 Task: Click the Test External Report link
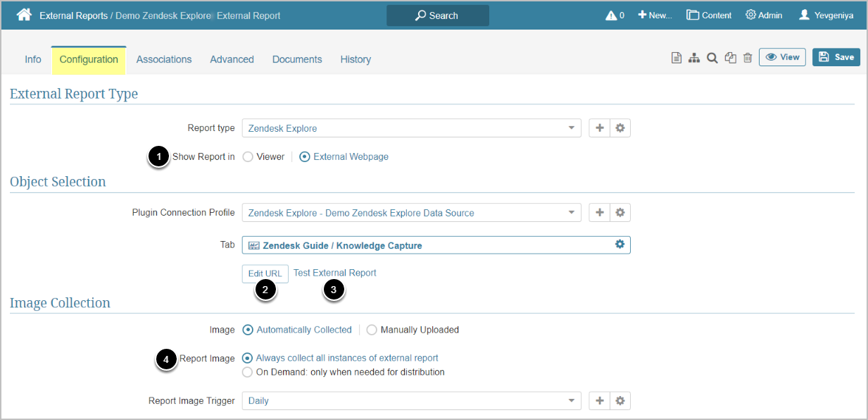(x=335, y=273)
